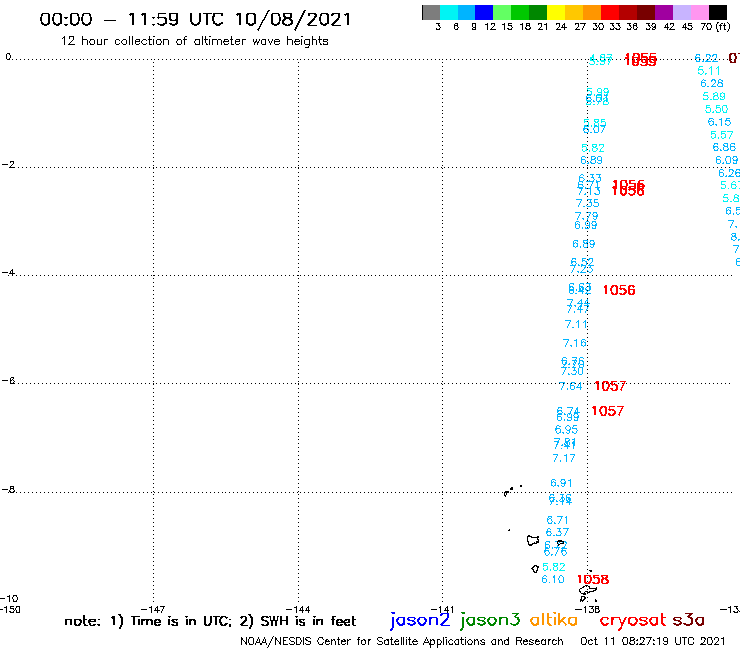Click the timestamp 'Oct 11 08:27:19 UTC 2021'
Screen dimensions: 740x650
point(652,641)
